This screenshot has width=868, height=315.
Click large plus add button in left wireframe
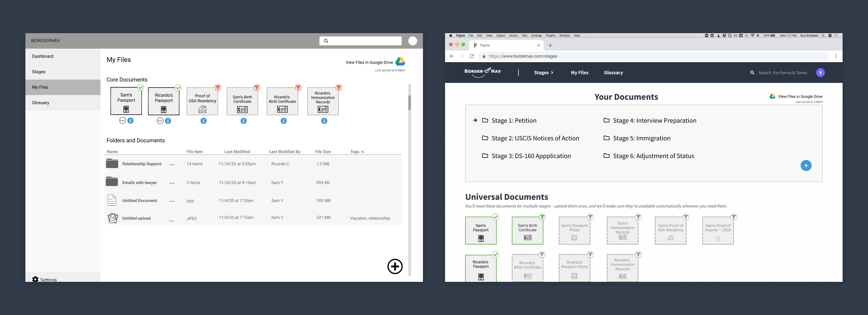[395, 266]
